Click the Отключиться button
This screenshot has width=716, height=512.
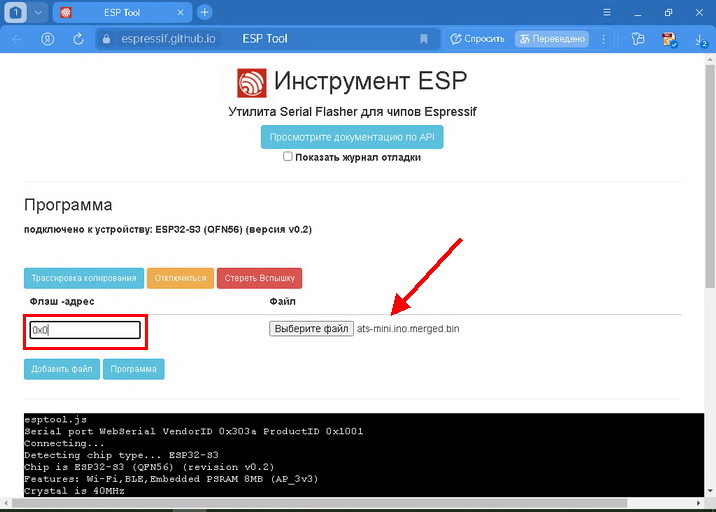(x=180, y=278)
